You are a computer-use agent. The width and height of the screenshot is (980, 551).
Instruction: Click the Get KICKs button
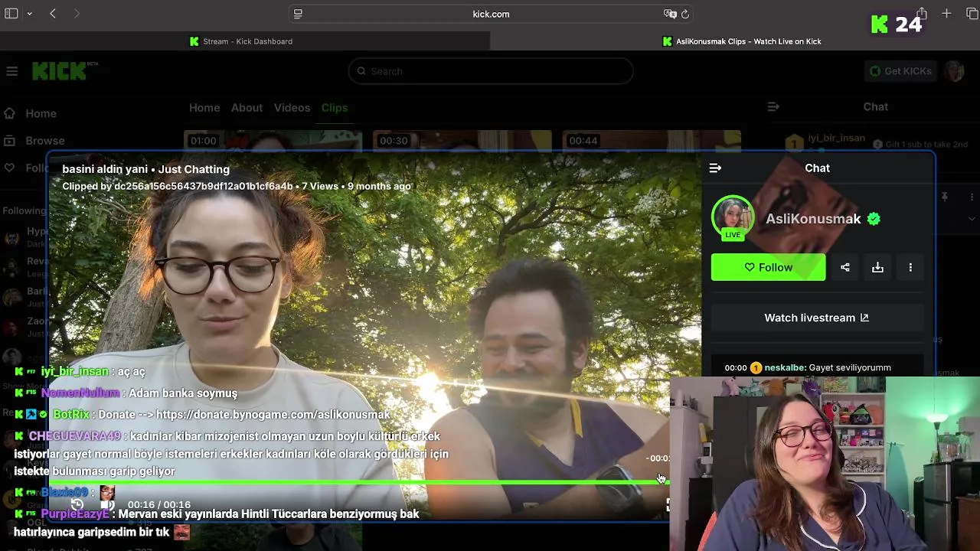tap(900, 71)
